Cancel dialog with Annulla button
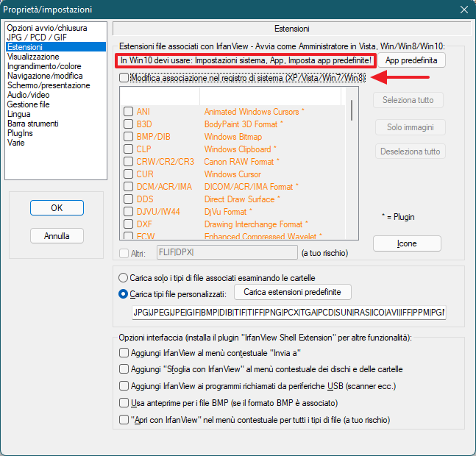Screen dimensions: 476x456 [57, 236]
